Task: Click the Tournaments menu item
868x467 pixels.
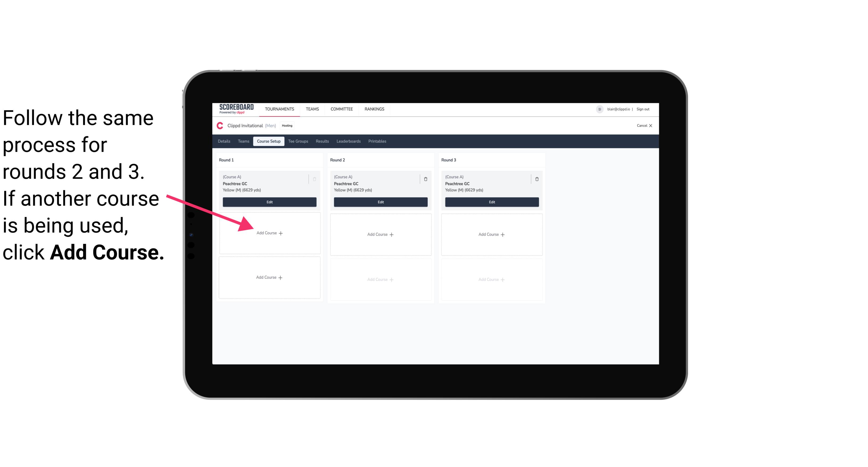Action: click(280, 109)
